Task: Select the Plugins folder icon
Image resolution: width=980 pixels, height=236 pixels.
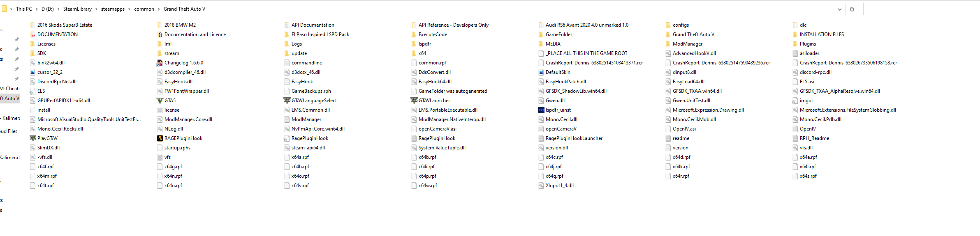Action: tap(795, 44)
